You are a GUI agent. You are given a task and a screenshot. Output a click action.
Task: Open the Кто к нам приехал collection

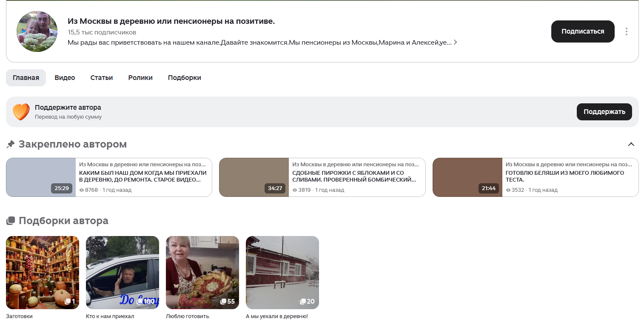tap(123, 272)
